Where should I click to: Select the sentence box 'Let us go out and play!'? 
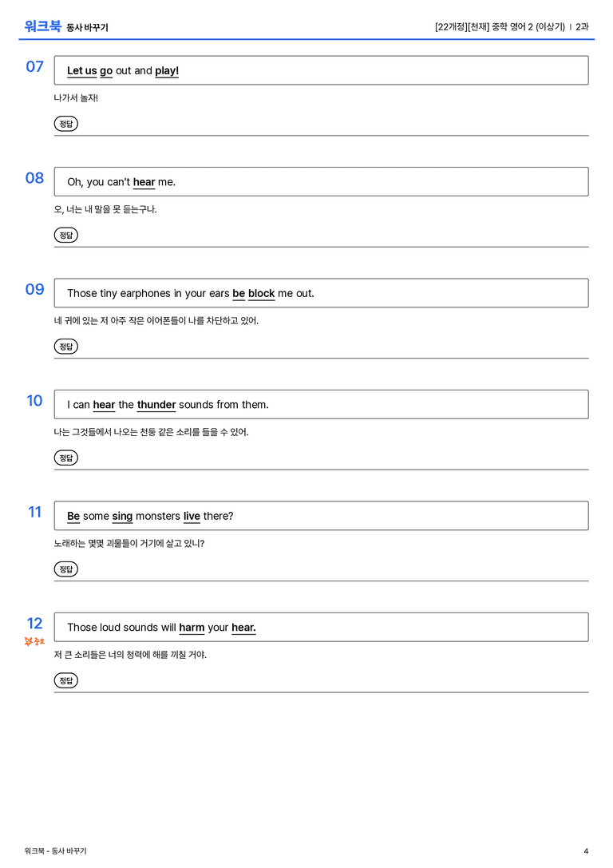[321, 70]
